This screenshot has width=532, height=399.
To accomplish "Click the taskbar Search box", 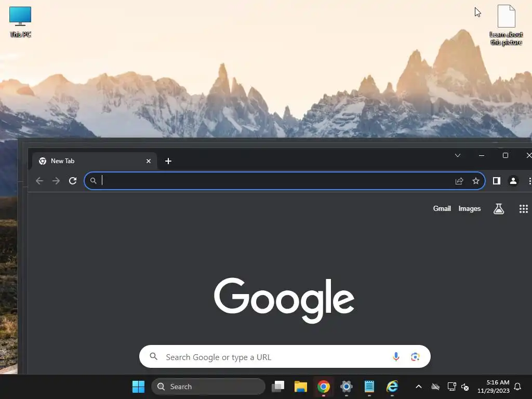I will (x=208, y=387).
